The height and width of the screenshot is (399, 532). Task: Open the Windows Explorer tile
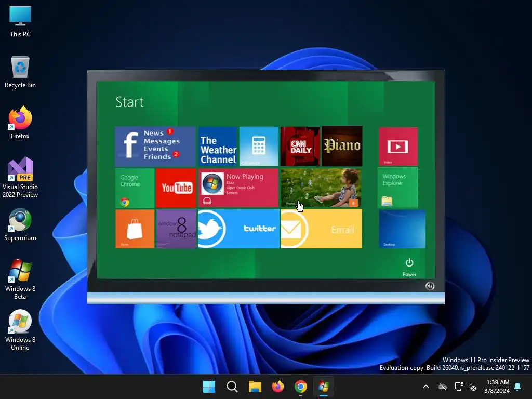[398, 188]
